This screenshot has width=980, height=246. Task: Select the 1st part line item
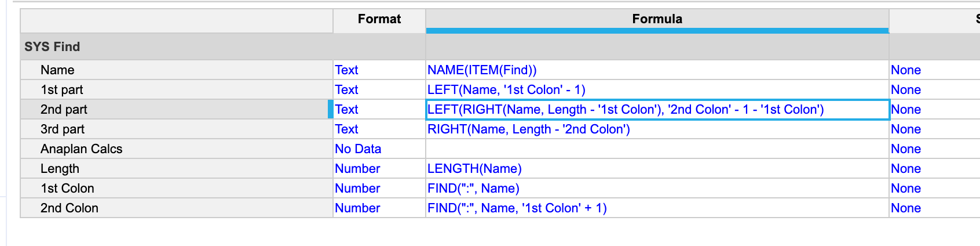coord(177,89)
